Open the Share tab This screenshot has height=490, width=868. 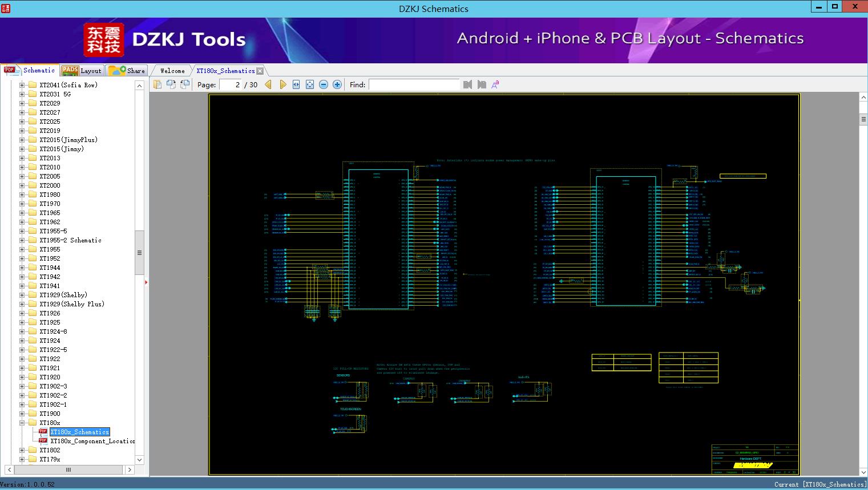[128, 71]
